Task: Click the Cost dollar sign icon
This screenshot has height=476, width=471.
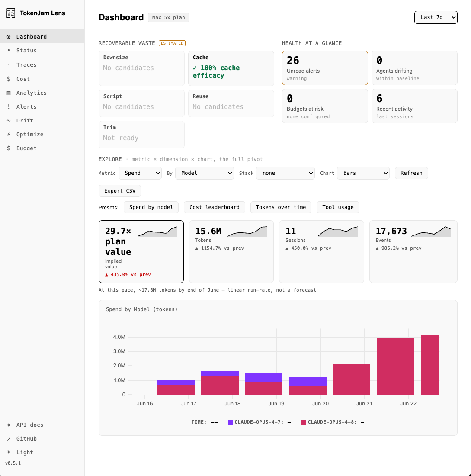Action: tap(9, 79)
